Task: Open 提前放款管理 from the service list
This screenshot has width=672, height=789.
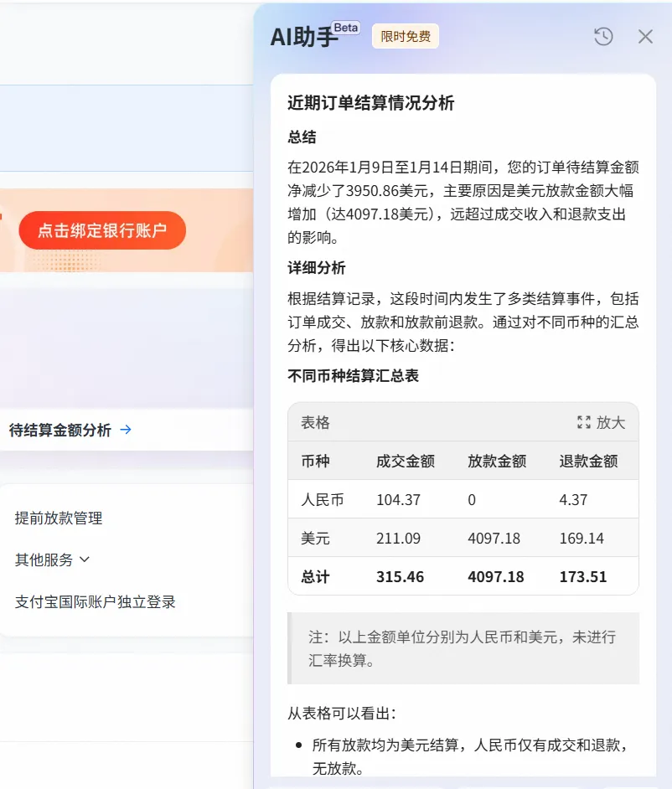Action: [59, 518]
